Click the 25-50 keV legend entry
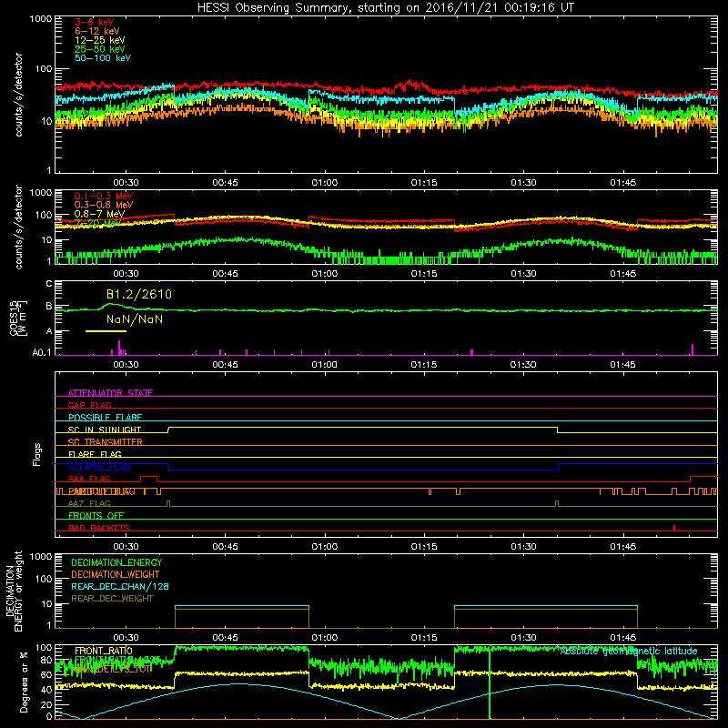 [x=100, y=49]
